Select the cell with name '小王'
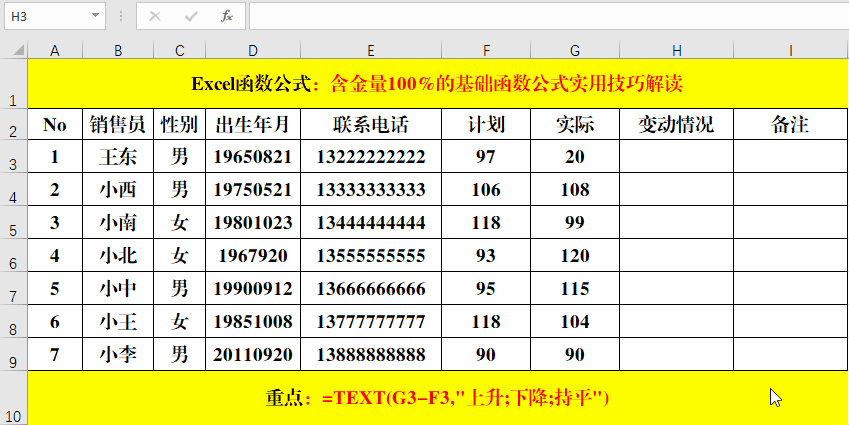The width and height of the screenshot is (849, 425). (x=118, y=322)
